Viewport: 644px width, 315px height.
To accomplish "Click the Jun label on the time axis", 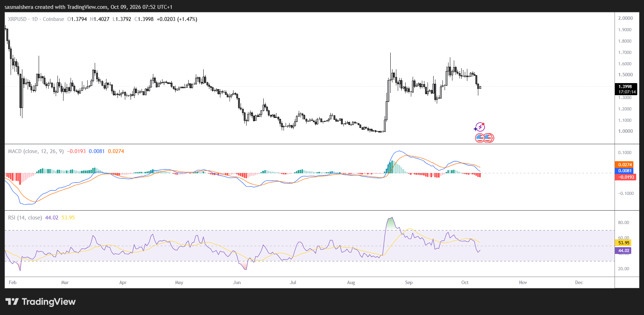I will point(237,283).
